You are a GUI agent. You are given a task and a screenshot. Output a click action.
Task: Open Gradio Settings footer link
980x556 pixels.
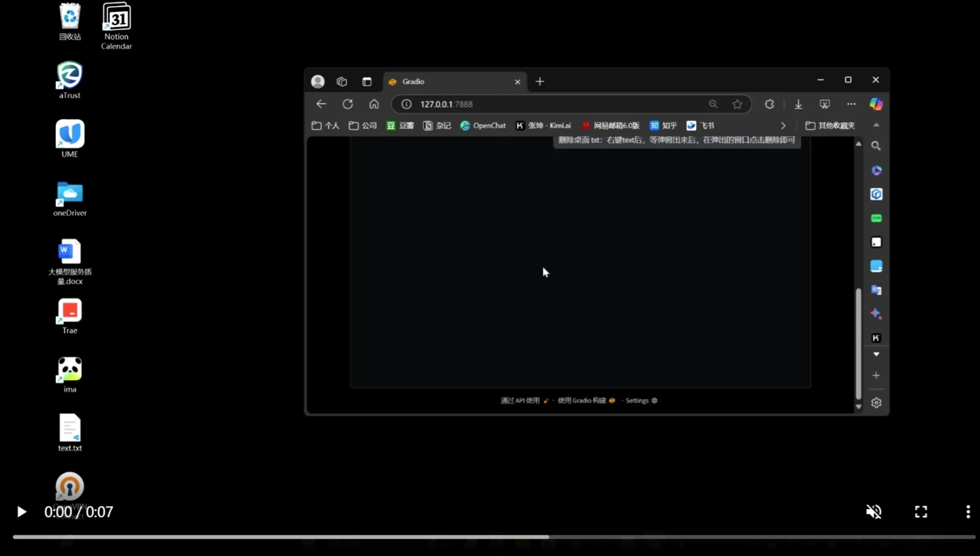click(x=642, y=401)
